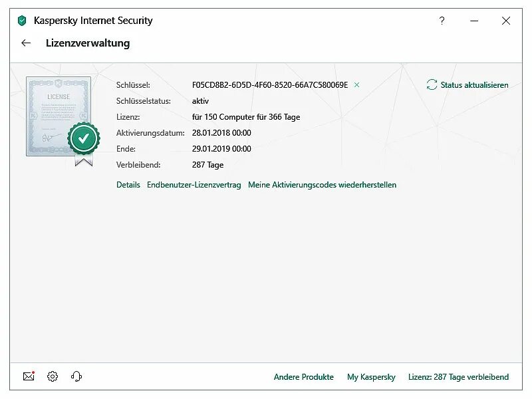The width and height of the screenshot is (532, 399).
Task: Open Andere Produkte in the footer
Action: (x=304, y=377)
